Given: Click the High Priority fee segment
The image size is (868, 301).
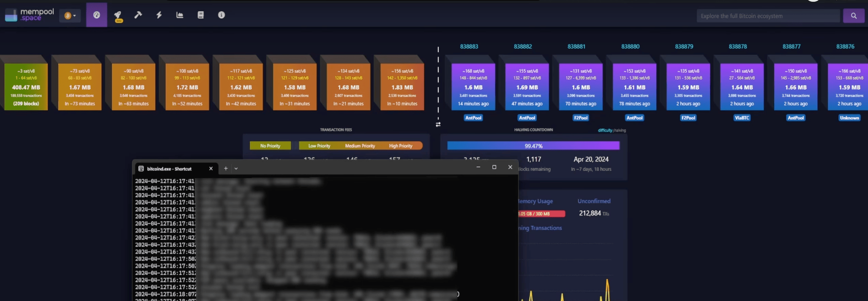Looking at the screenshot, I should tap(401, 146).
